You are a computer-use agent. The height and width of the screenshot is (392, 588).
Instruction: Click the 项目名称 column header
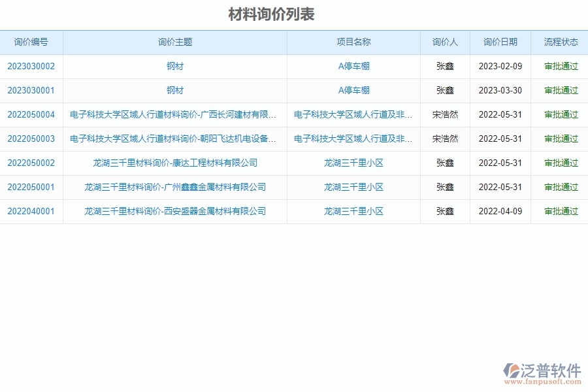353,41
